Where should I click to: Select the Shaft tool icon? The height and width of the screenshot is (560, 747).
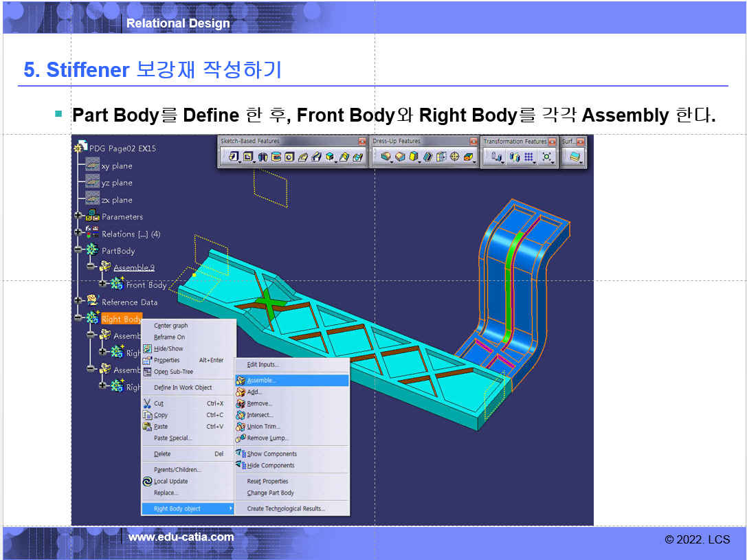click(263, 157)
